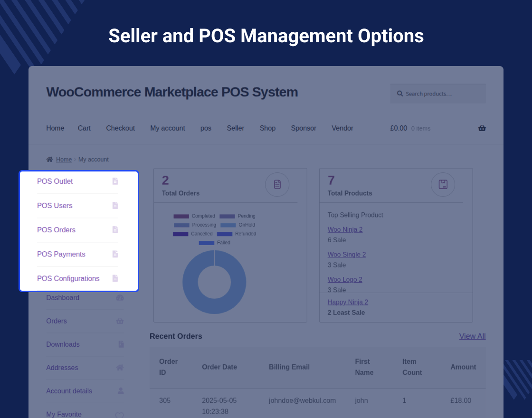Click Shop in the top navigation
Screen dimensions: 532x418
click(x=268, y=128)
